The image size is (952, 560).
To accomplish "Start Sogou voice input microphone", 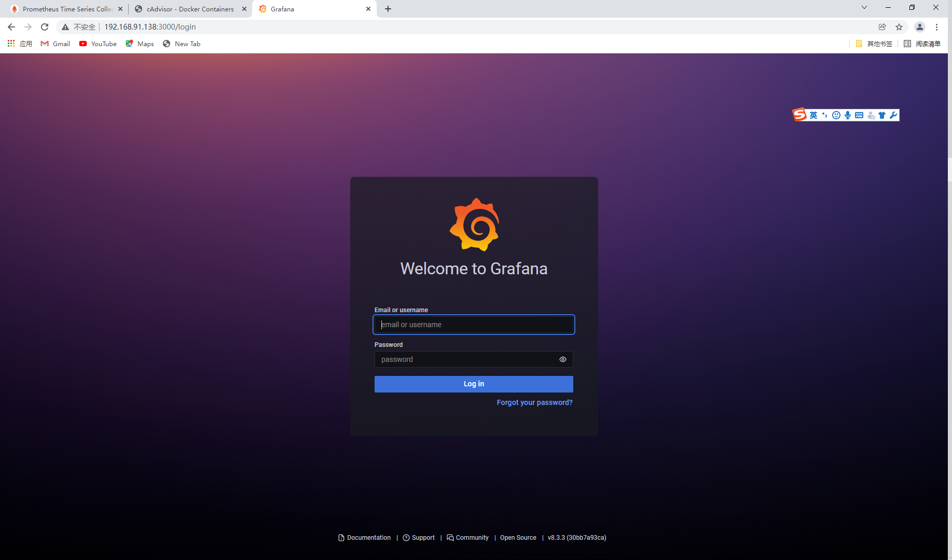I will pos(848,115).
